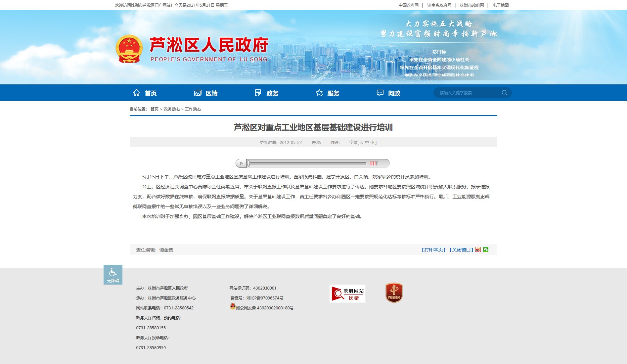Share via the green WeChat icon
Screen dimensions: 627x364
click(486, 250)
